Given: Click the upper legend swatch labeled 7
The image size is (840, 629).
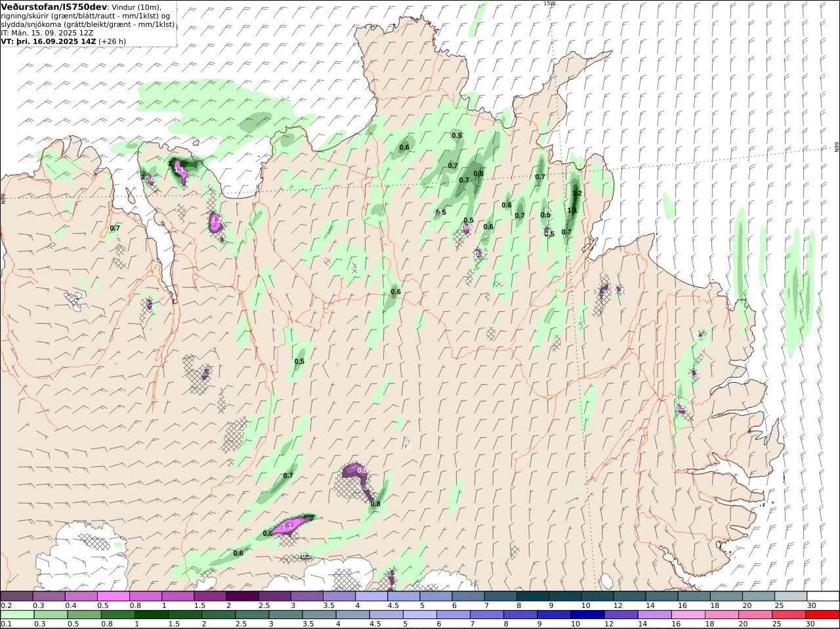Looking at the screenshot, I should click(x=500, y=596).
